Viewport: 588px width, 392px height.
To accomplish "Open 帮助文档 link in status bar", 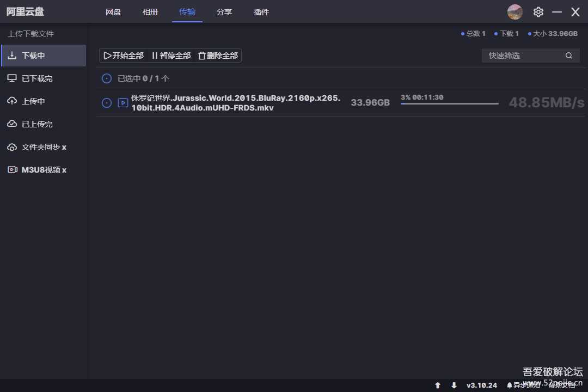I will [562, 385].
